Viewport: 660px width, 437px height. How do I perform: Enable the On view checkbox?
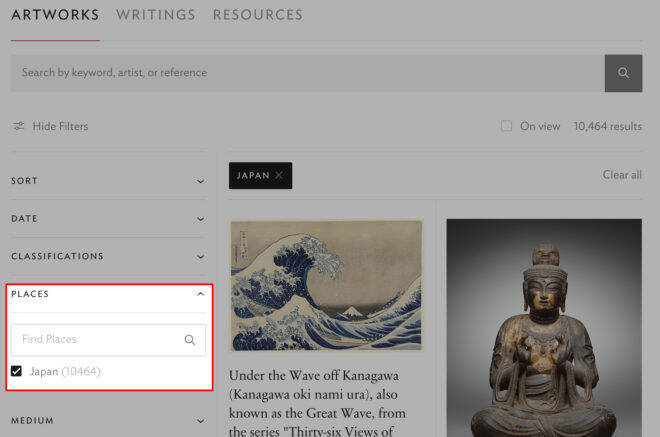pyautogui.click(x=506, y=126)
